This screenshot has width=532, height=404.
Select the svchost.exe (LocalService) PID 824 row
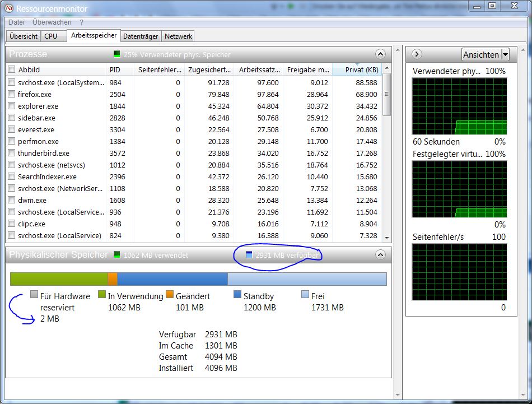pyautogui.click(x=194, y=235)
